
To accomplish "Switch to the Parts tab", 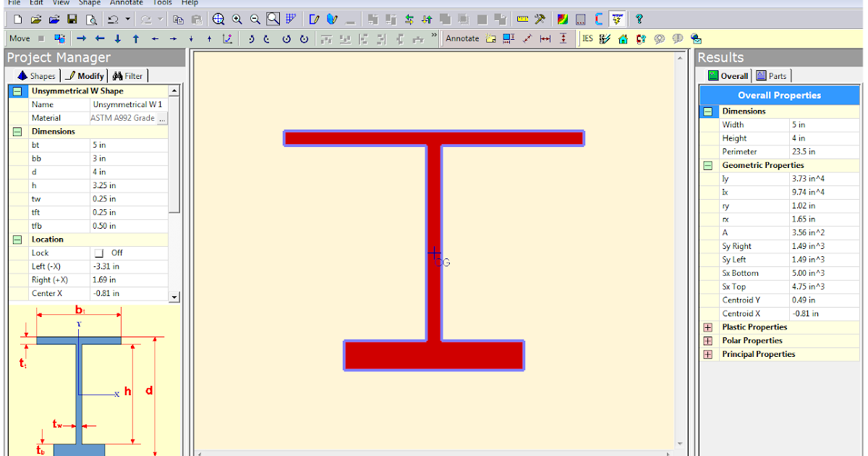I will click(x=773, y=75).
